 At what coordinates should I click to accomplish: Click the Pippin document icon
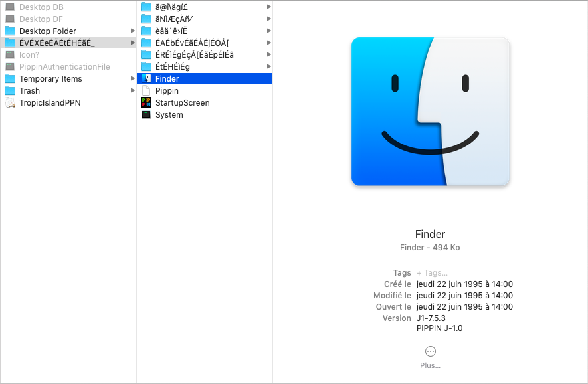(x=146, y=91)
